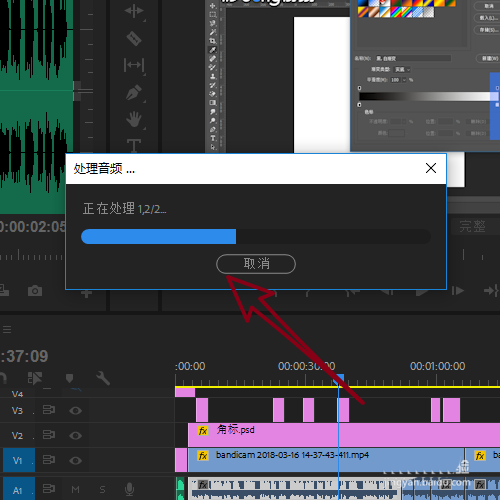Screen dimensions: 500x500
Task: Enable voice-over record on A1
Action: [129, 489]
